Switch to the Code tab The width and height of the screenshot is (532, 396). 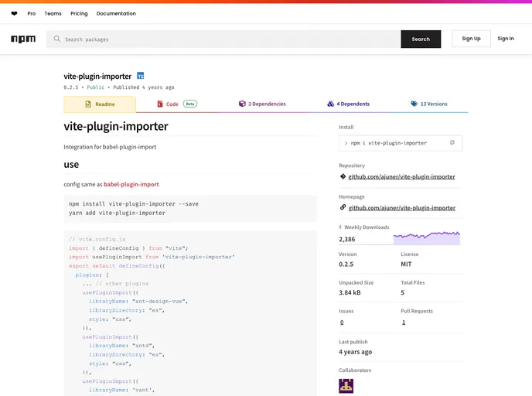coord(177,104)
